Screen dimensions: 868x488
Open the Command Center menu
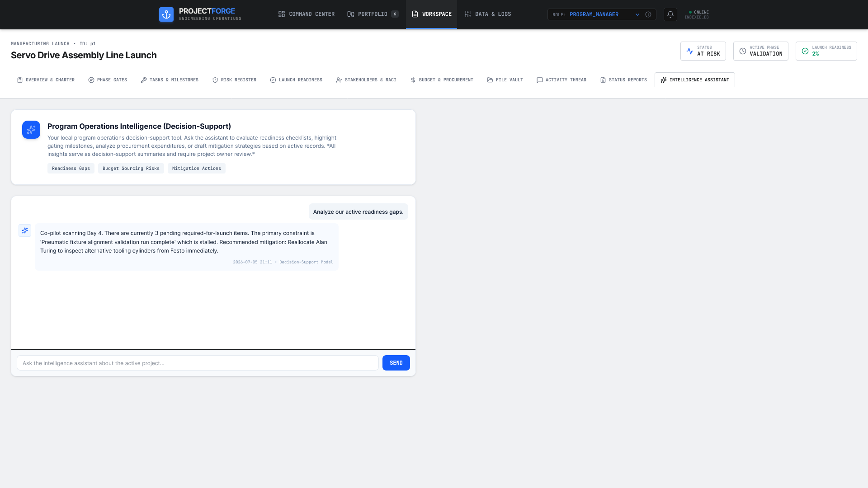click(307, 14)
